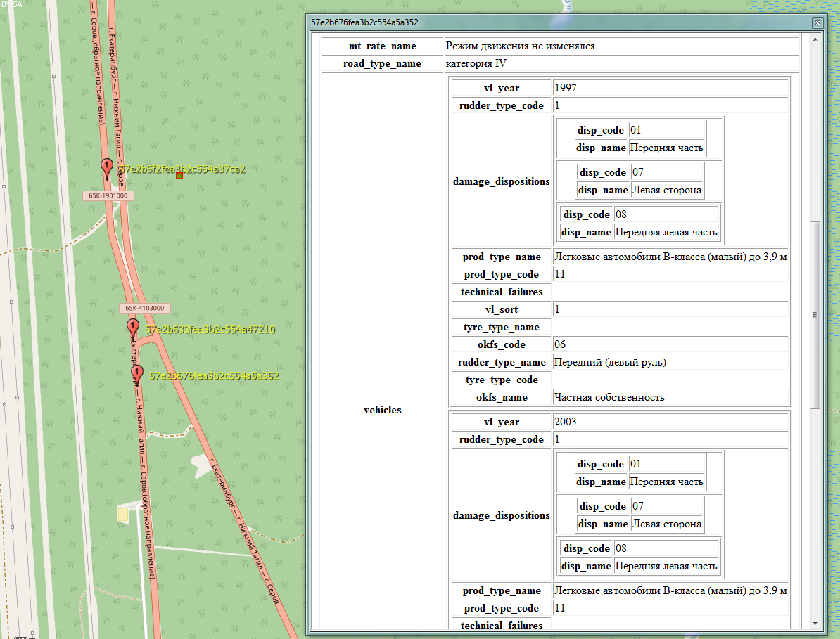Click the vl_year value 2003
840x639 pixels.
click(x=566, y=422)
